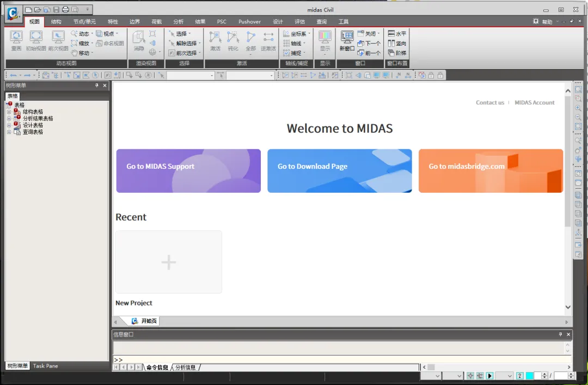Screen dimensions: 588x385
Task: Expand the 查询表格 tree node
Action: tap(9, 132)
